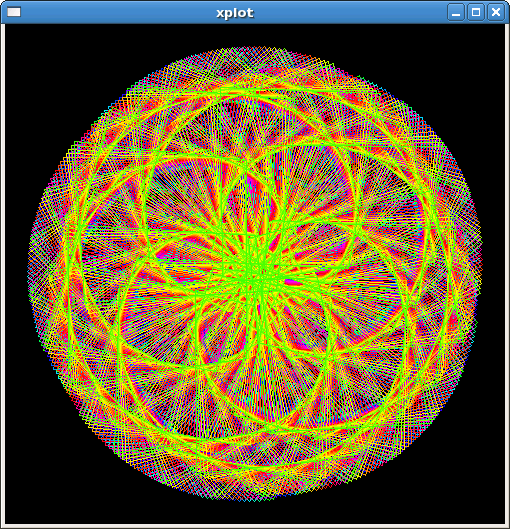Open the window menu icon in title bar
The height and width of the screenshot is (529, 510).
pyautogui.click(x=14, y=12)
